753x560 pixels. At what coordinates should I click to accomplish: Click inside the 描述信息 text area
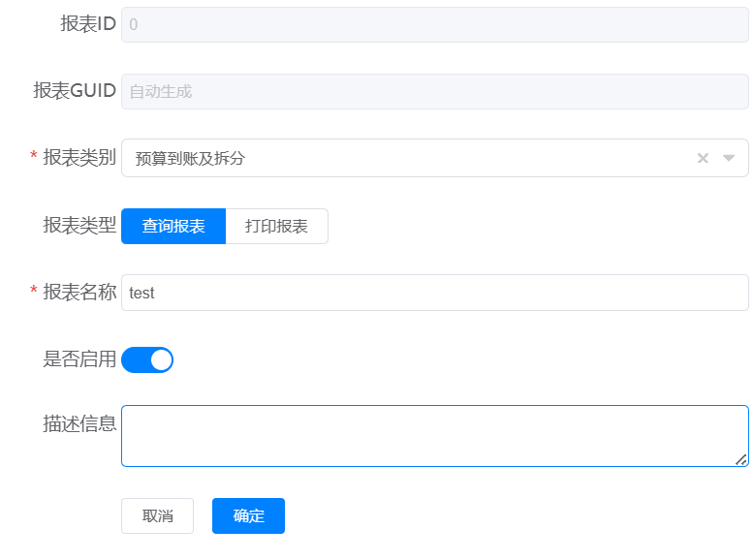(434, 436)
